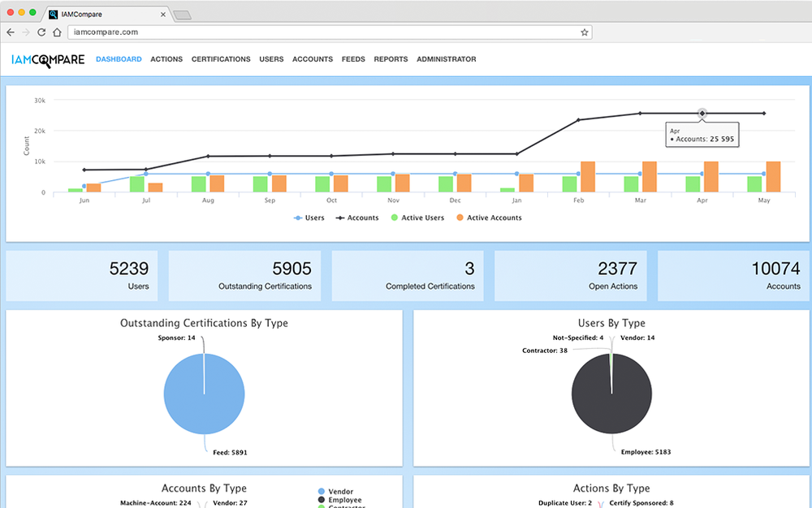Go to the Feeds page
Screen dimensions: 812x508
coord(353,59)
